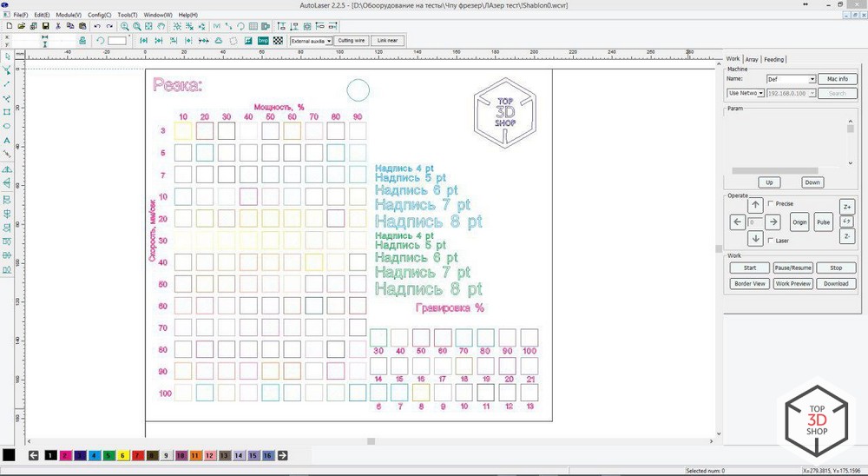Switch to the Feeding tab
868x476 pixels.
(x=774, y=59)
